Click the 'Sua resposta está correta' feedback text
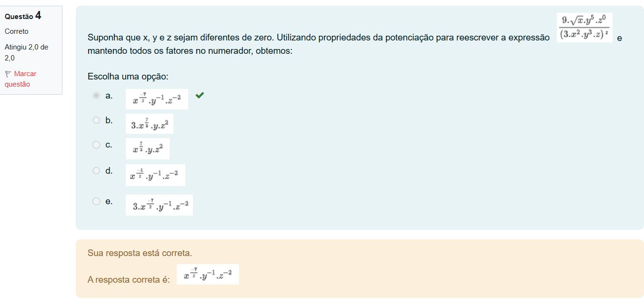Viewport: 644px width, 306px height. coord(140,253)
